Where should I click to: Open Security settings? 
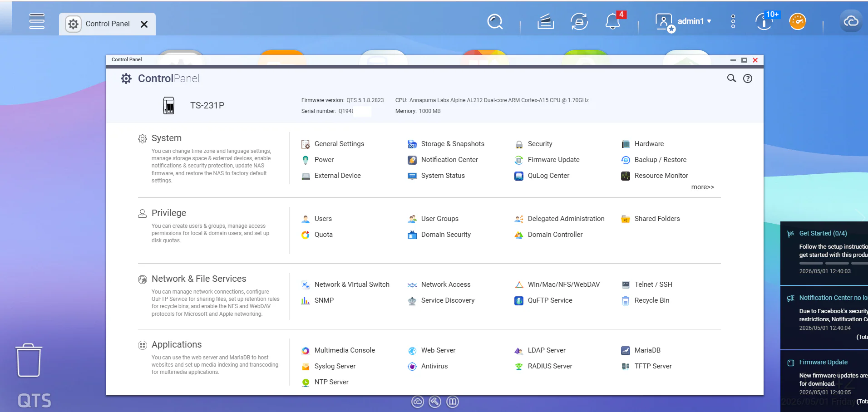click(533, 144)
